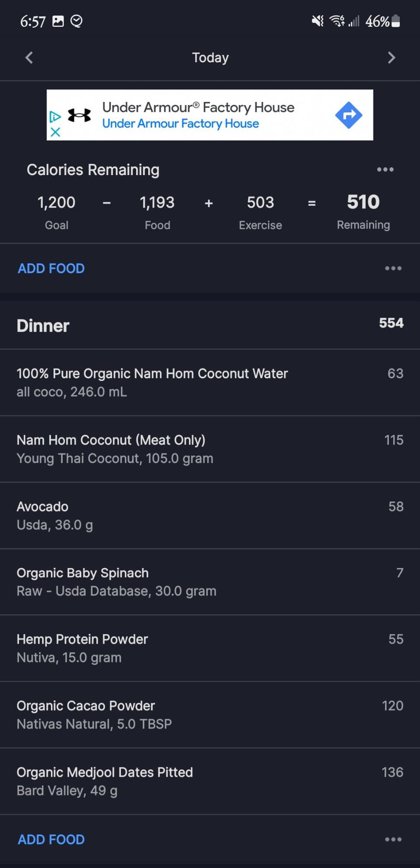
Task: Open Under Armour Factory House ad link
Action: tap(198, 115)
